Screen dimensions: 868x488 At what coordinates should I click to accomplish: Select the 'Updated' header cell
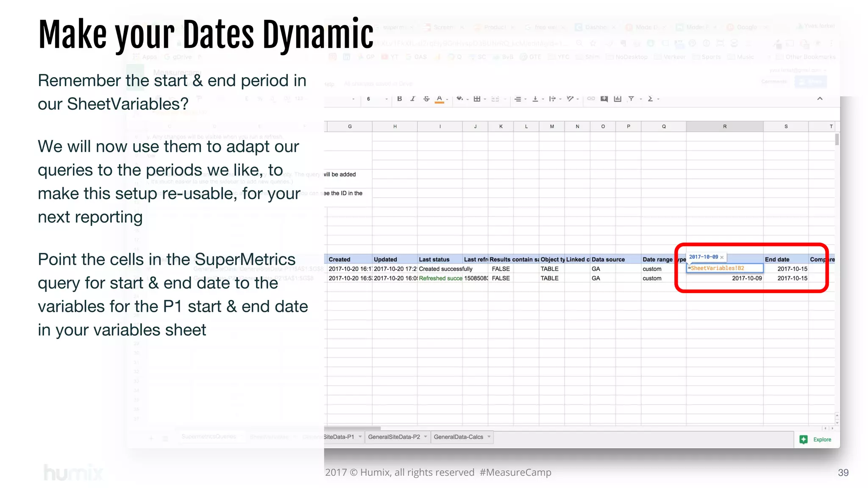[395, 259]
